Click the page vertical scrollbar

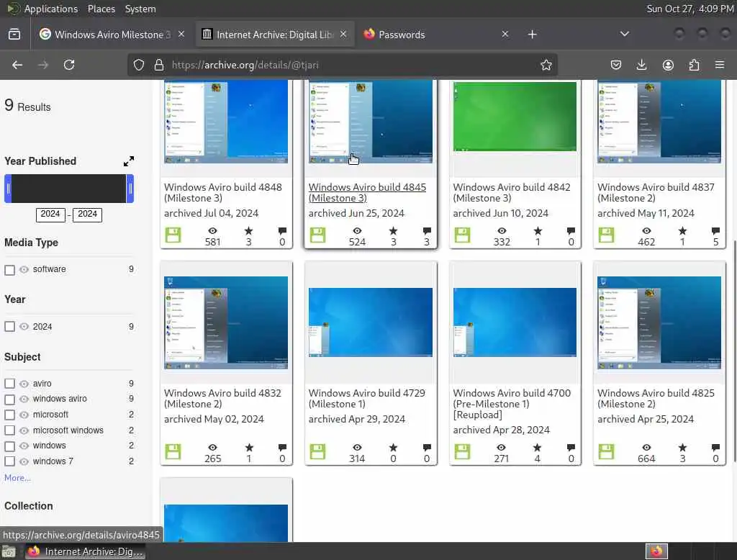tap(735, 351)
